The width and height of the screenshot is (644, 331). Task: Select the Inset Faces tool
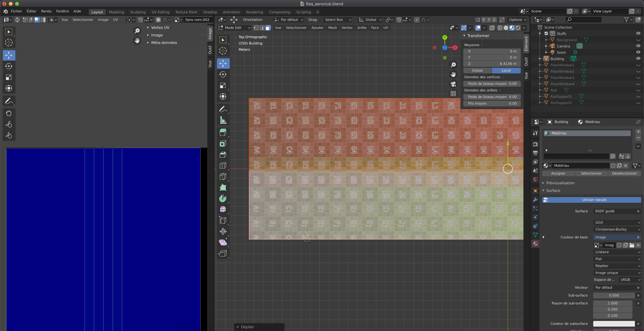pyautogui.click(x=223, y=143)
